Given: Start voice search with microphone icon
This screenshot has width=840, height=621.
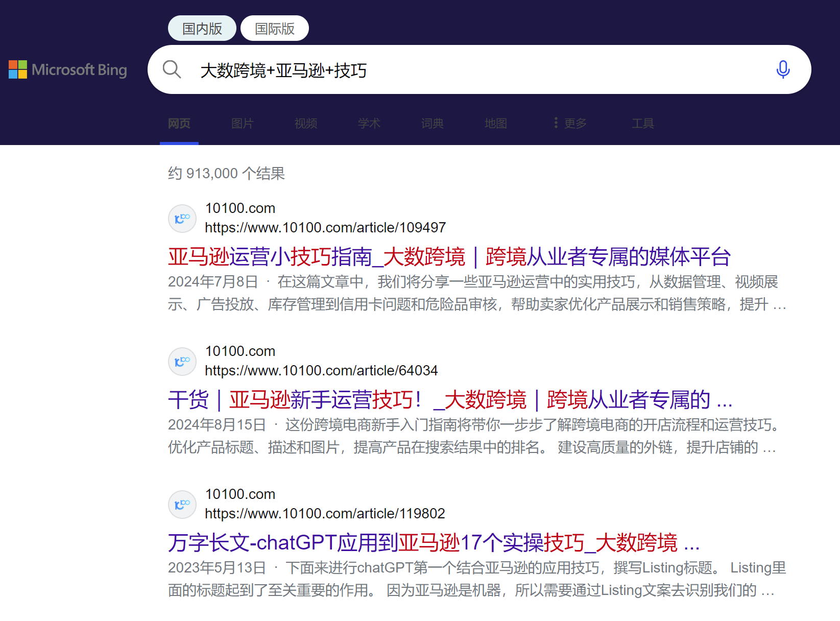Looking at the screenshot, I should coord(783,69).
